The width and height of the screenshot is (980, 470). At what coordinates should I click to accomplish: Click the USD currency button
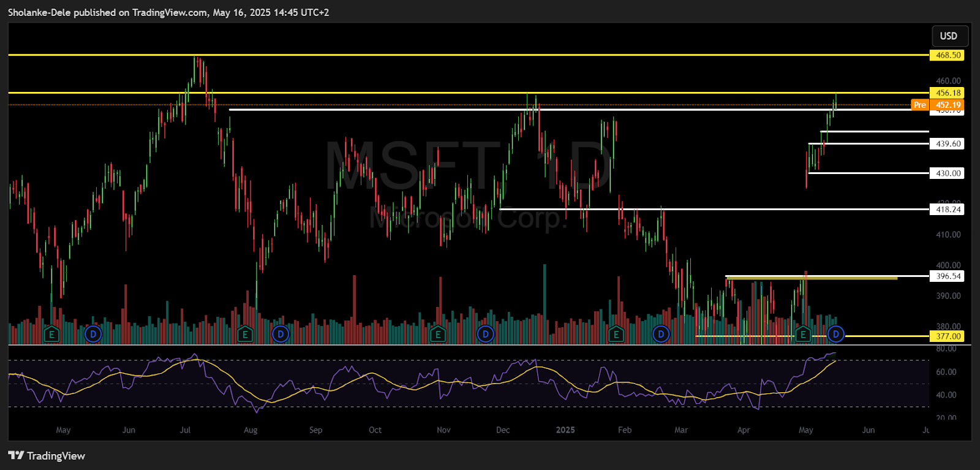coord(949,36)
